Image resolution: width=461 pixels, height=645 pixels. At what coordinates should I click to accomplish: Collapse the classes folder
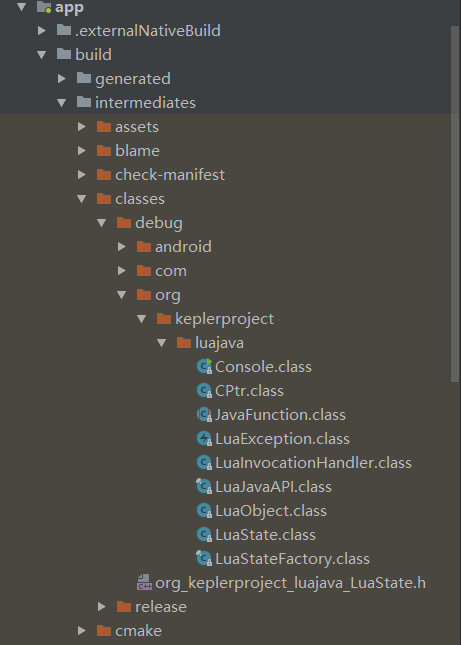81,199
